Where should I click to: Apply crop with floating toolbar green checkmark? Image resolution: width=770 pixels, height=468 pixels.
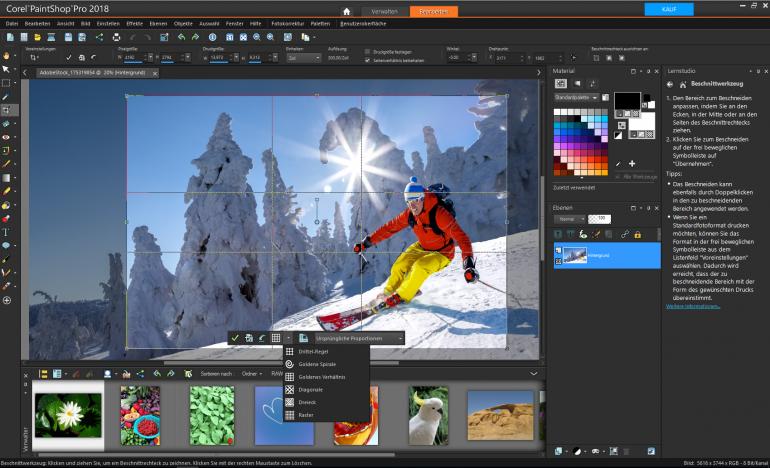tap(235, 338)
